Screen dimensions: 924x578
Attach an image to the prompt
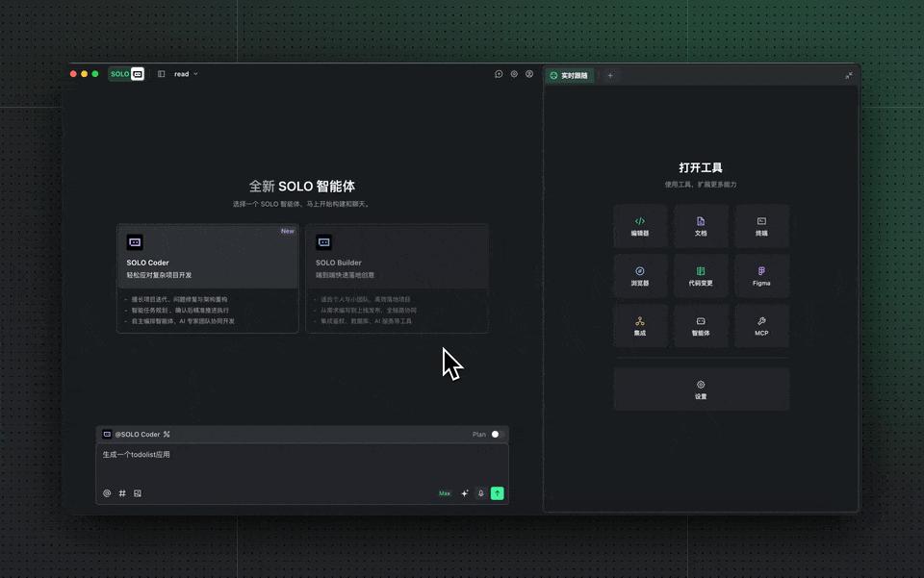(138, 493)
